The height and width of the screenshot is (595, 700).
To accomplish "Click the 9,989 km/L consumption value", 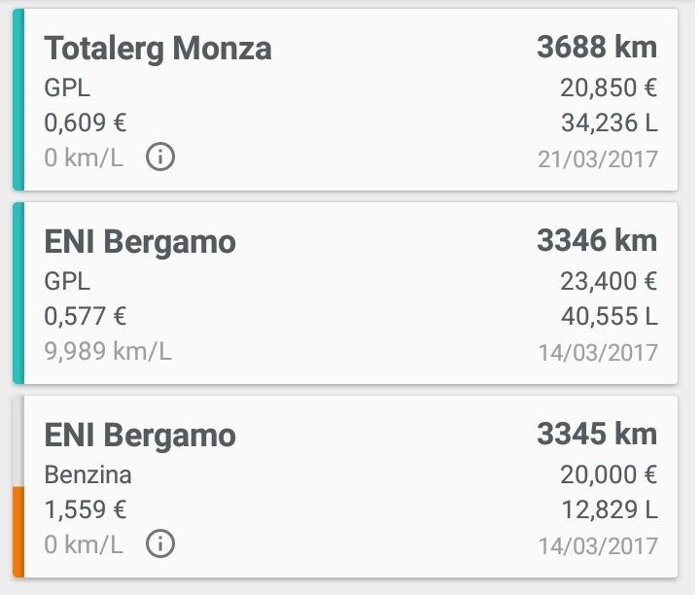I will (108, 351).
